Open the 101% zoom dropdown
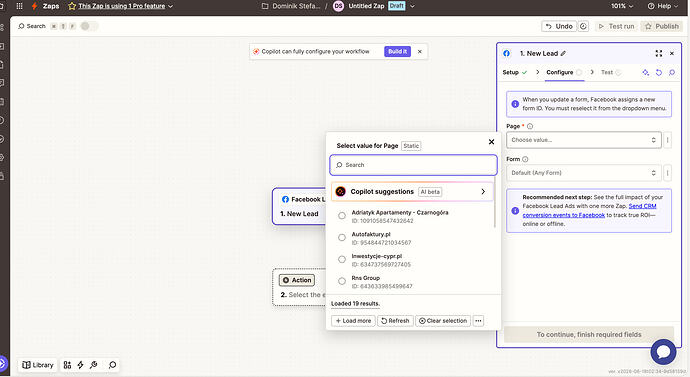The height and width of the screenshot is (377, 690). coord(622,6)
